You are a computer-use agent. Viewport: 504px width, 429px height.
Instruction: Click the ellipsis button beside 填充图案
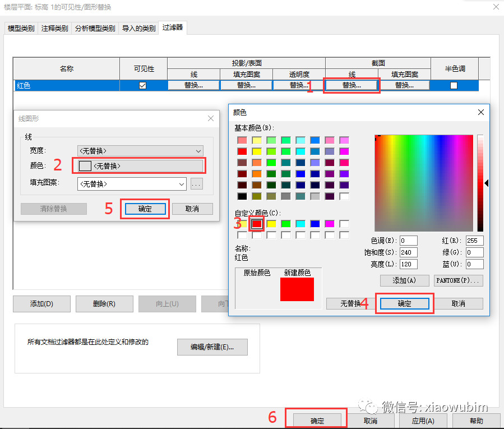coord(196,184)
